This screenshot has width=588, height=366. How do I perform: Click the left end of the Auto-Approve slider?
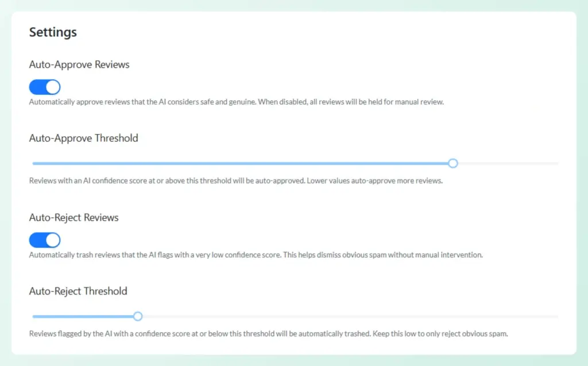(33, 163)
